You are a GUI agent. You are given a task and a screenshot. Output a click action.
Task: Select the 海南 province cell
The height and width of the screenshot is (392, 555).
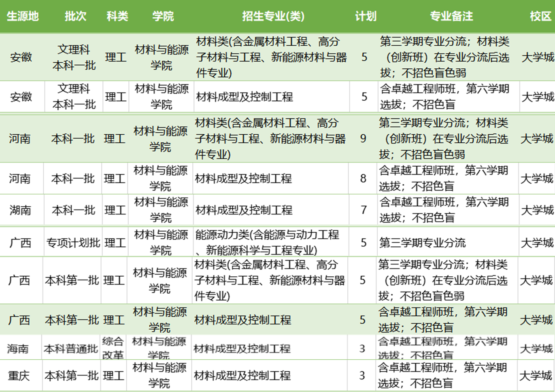pyautogui.click(x=18, y=348)
